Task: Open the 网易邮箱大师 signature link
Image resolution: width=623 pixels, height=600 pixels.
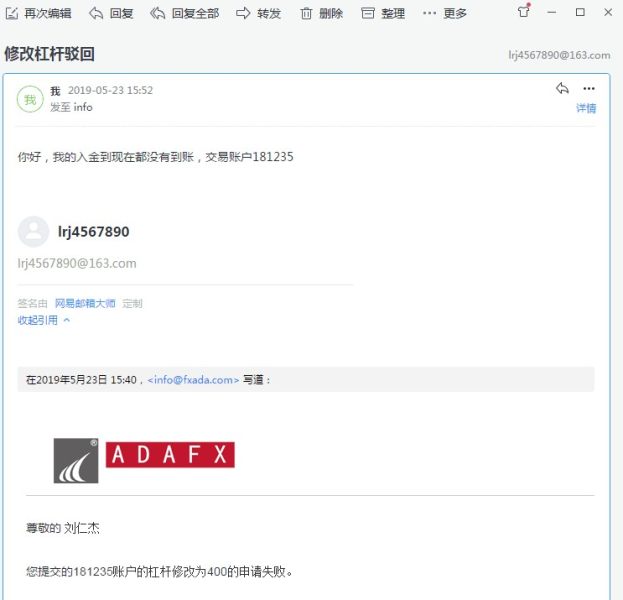Action: click(85, 303)
